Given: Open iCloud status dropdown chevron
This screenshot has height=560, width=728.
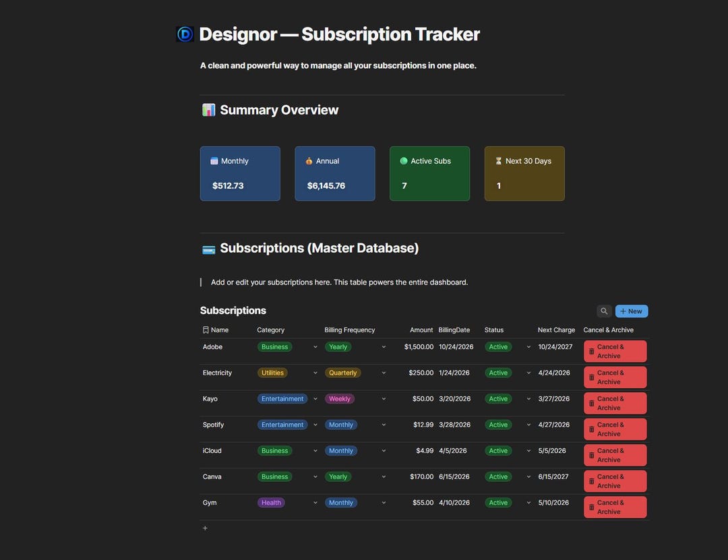Looking at the screenshot, I should (x=528, y=451).
